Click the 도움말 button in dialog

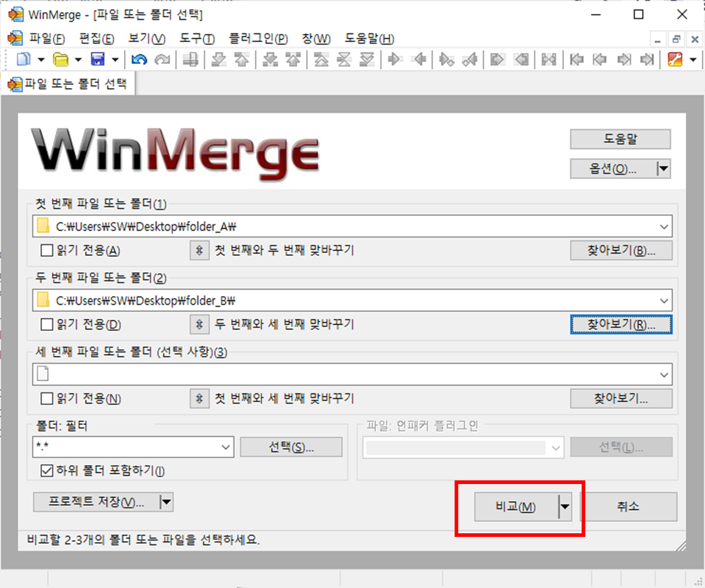point(621,139)
